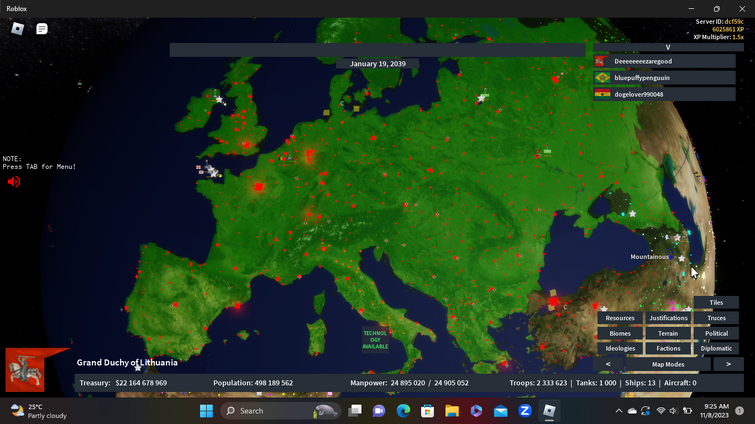This screenshot has width=755, height=424.
Task: Click the Ships: 13 count
Action: click(640, 383)
